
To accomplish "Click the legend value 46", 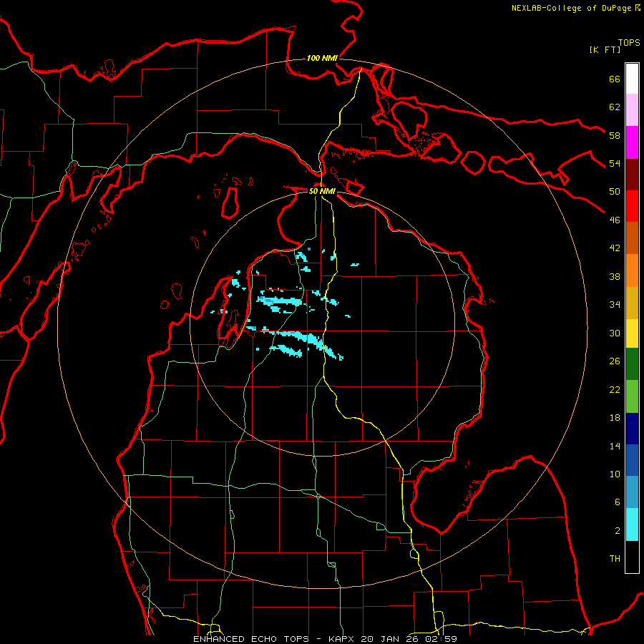I will [x=615, y=220].
